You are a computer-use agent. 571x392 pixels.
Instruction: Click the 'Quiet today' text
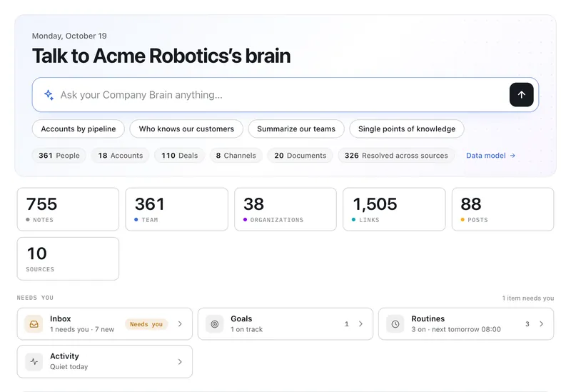[69, 367]
